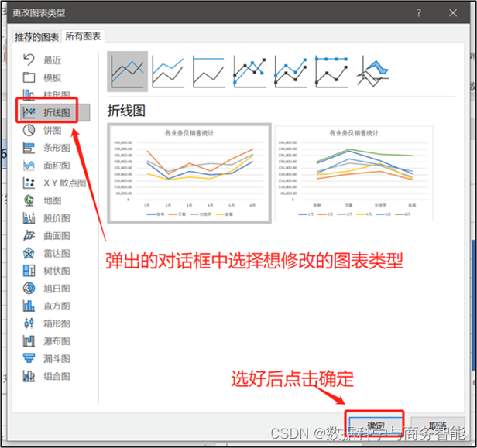The width and height of the screenshot is (477, 448).
Task: Close the Change Chart Type dialog
Action: 453,12
